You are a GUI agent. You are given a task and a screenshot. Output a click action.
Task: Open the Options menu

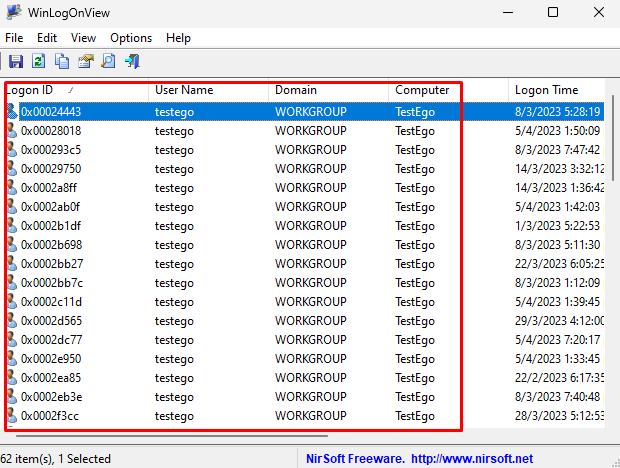131,38
